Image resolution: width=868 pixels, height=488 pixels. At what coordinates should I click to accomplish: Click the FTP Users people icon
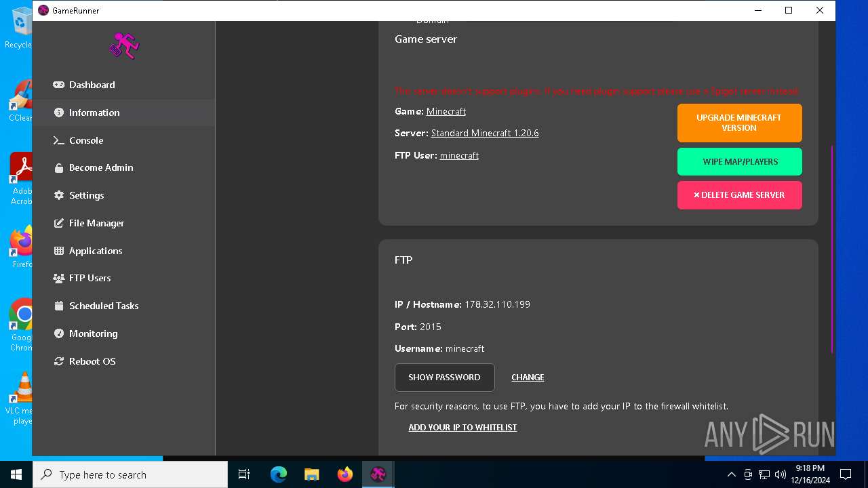click(x=58, y=278)
